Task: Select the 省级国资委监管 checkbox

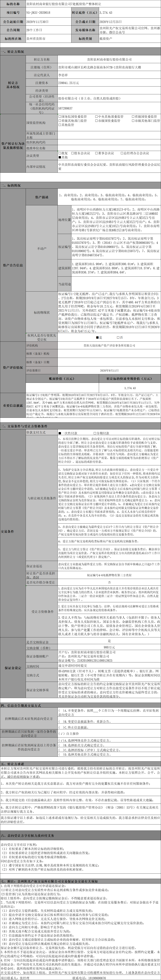Action: (x=133, y=116)
